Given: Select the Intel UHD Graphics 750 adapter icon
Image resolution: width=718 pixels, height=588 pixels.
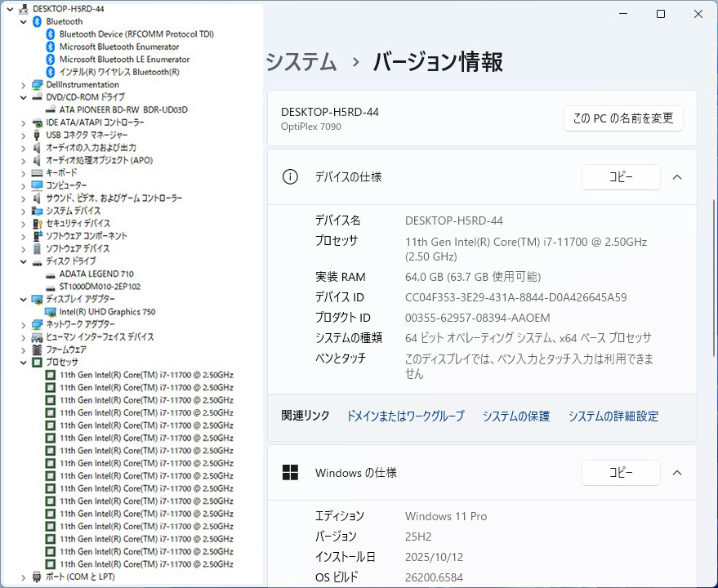Looking at the screenshot, I should (x=50, y=312).
